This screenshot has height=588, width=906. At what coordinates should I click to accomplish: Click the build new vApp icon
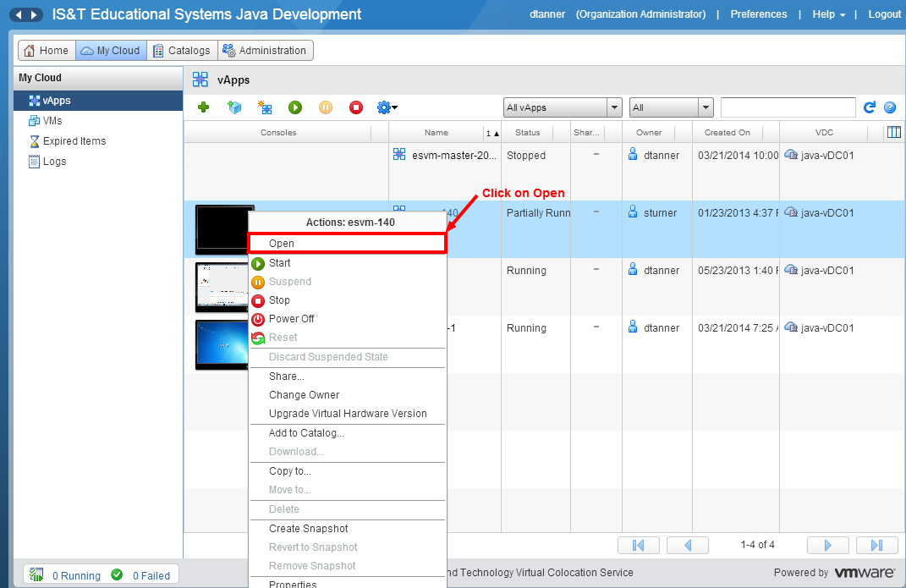(x=265, y=107)
